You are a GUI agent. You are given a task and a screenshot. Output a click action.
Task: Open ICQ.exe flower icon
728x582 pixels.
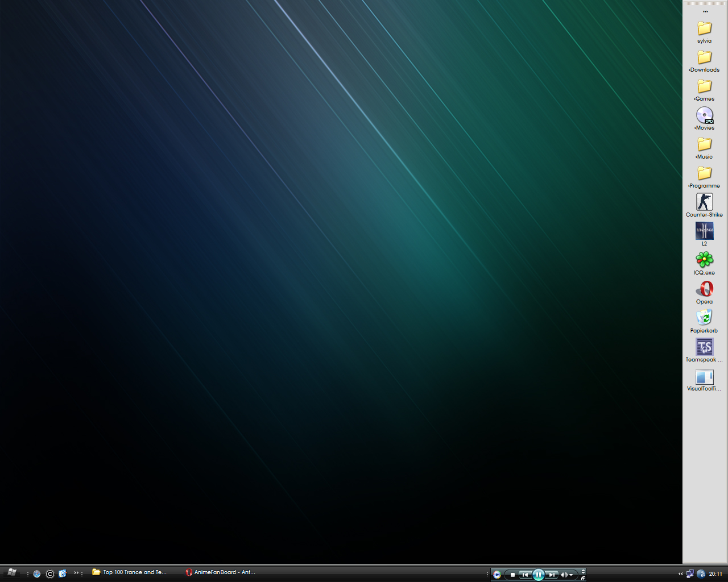click(x=704, y=260)
